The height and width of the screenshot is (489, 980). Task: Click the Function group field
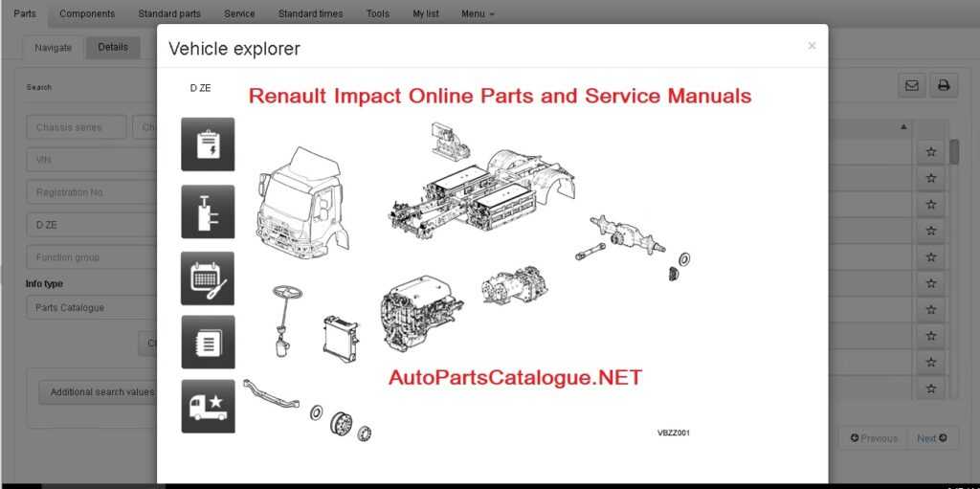91,257
